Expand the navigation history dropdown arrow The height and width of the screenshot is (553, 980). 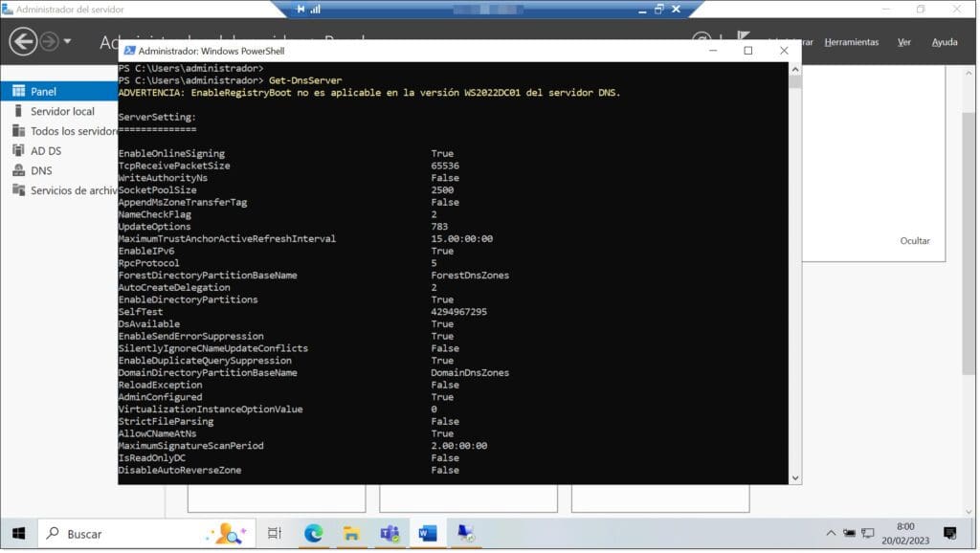point(67,42)
